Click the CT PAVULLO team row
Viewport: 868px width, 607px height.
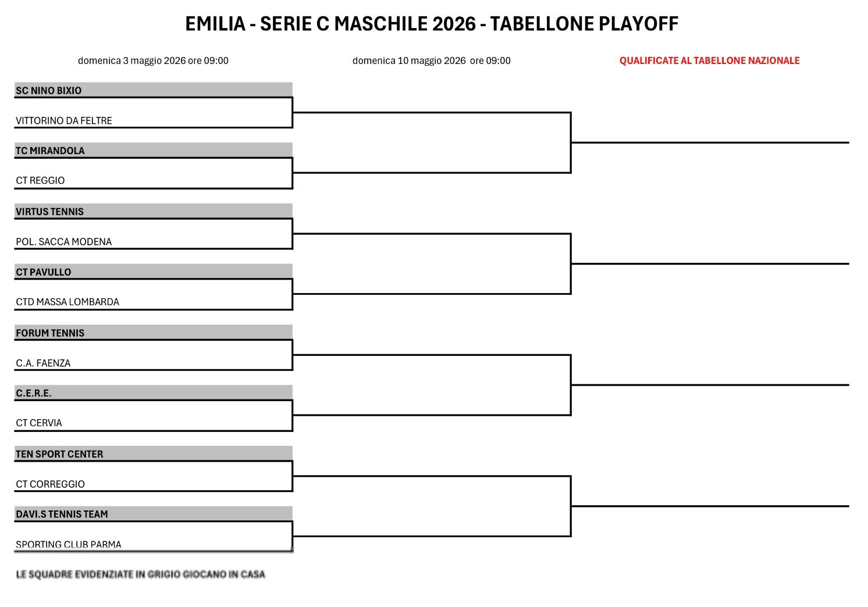pos(44,272)
